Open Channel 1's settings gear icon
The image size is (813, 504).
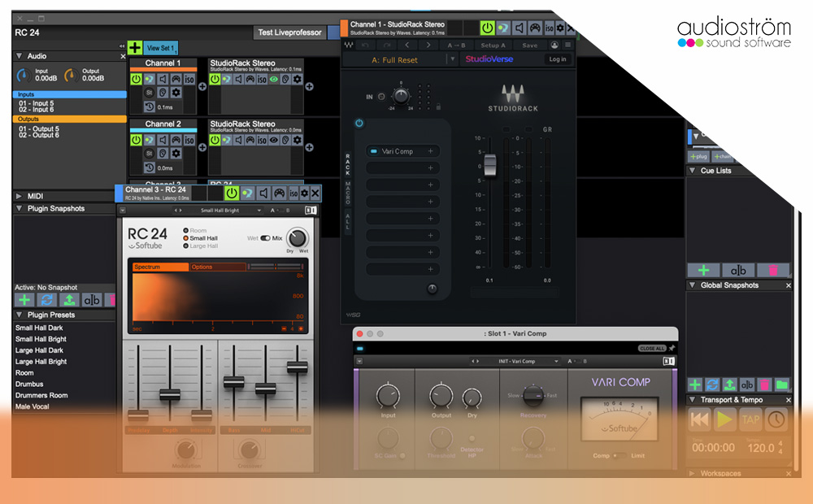[x=176, y=93]
